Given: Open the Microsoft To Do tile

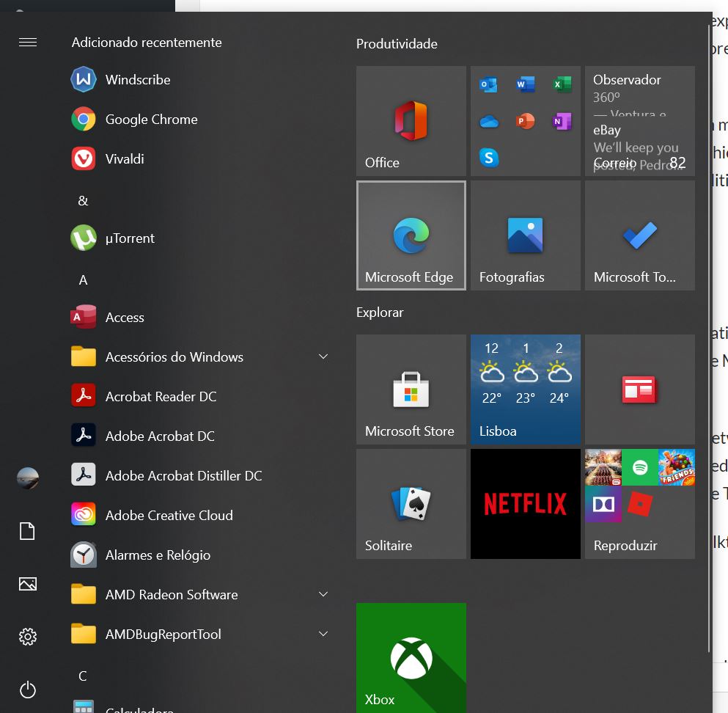Looking at the screenshot, I should pos(640,235).
